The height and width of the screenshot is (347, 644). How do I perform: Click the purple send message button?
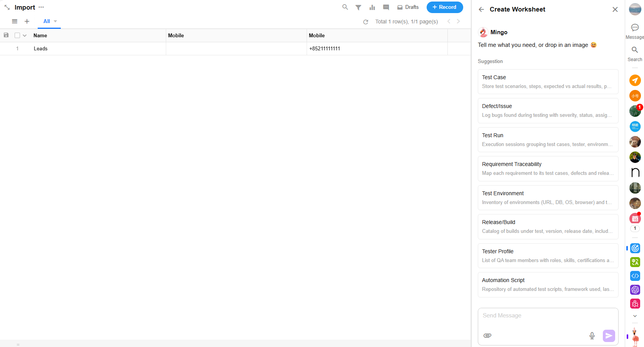coord(609,335)
